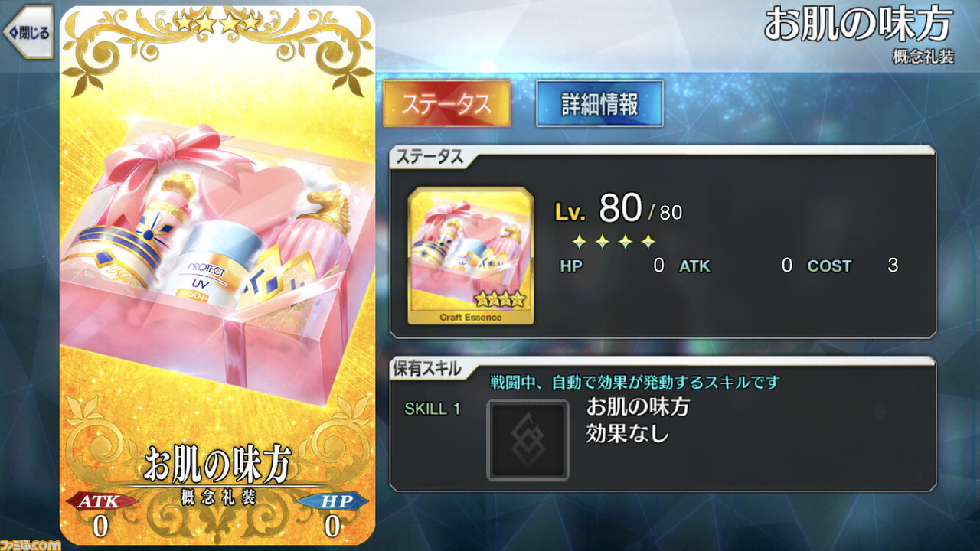
Task: Click the 閉じる close button
Action: [x=28, y=32]
